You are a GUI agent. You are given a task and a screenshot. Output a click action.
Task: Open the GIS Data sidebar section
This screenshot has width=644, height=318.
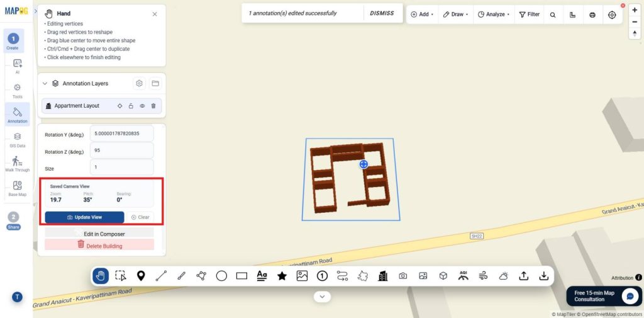click(x=17, y=140)
